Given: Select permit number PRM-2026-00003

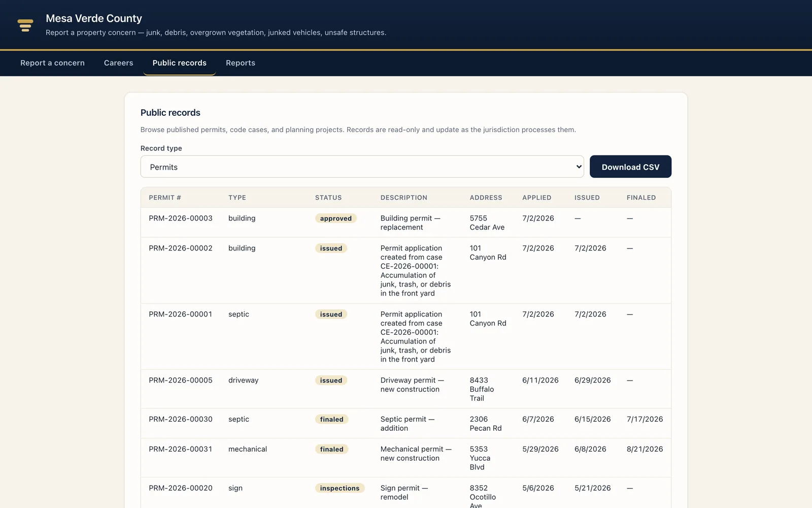Looking at the screenshot, I should click(x=181, y=218).
